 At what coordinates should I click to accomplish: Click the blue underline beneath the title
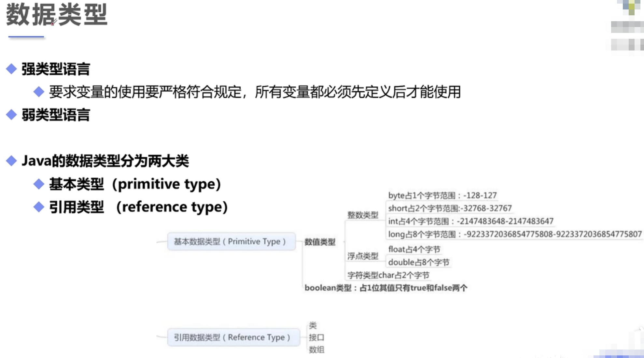coord(26,37)
